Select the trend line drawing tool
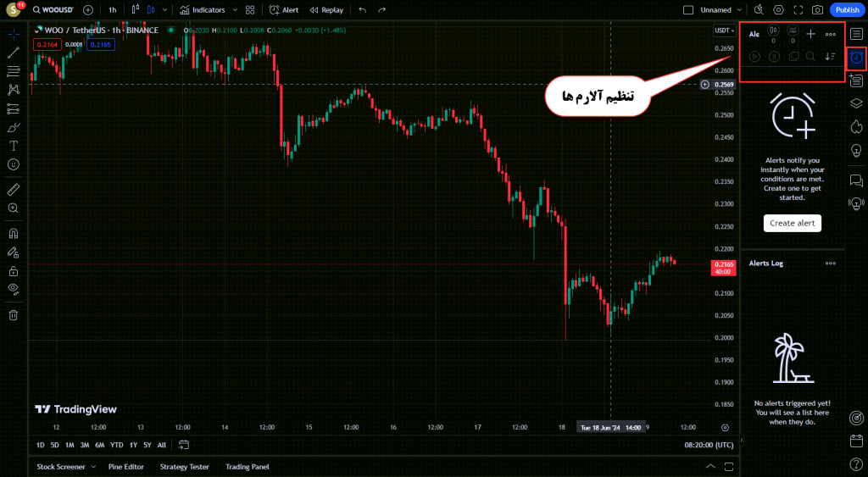The height and width of the screenshot is (477, 868). point(14,53)
